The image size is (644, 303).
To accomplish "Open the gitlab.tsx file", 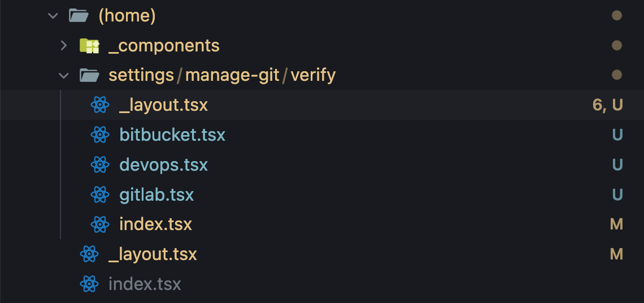I will point(156,195).
